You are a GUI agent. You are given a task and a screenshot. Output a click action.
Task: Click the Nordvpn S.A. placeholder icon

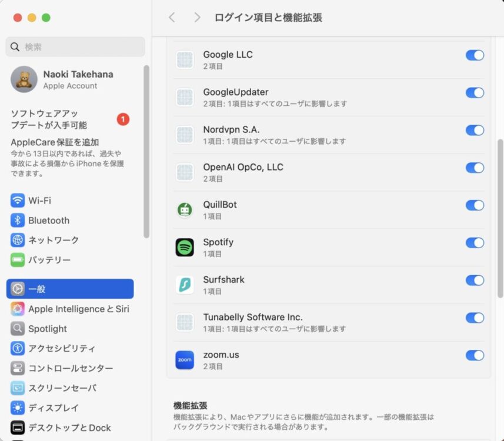pos(185,135)
